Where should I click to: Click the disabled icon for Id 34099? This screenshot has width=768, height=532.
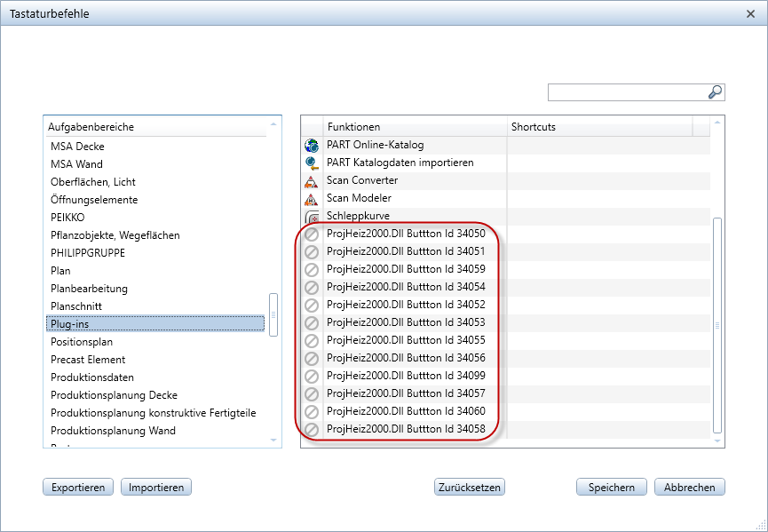(312, 377)
